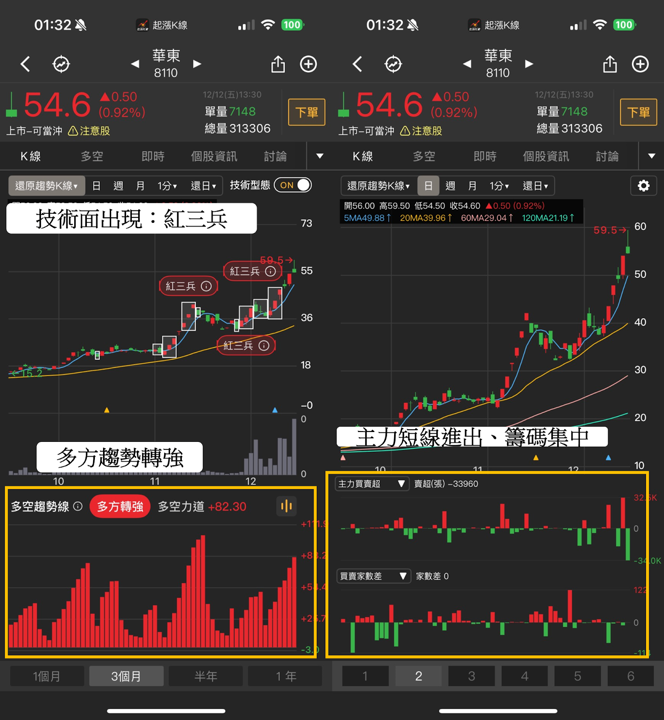664x720 pixels.
Task: Go to previous stock with left triangle, right screen
Action: tap(467, 64)
